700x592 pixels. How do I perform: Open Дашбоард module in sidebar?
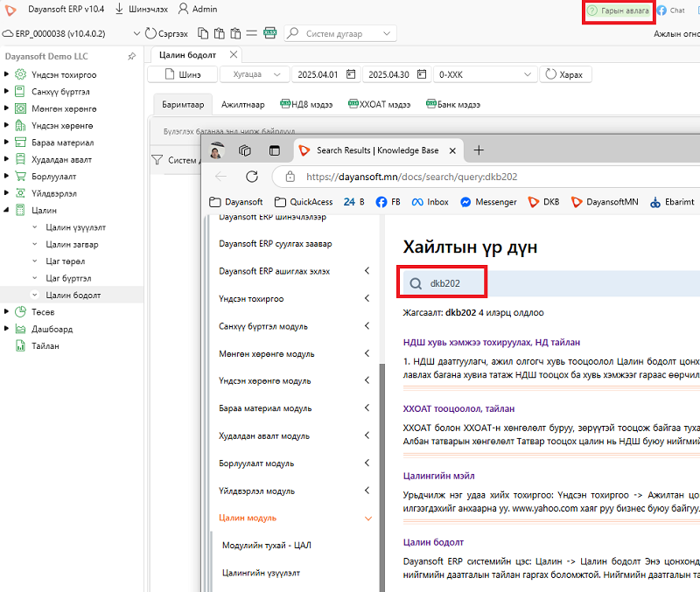pyautogui.click(x=52, y=330)
